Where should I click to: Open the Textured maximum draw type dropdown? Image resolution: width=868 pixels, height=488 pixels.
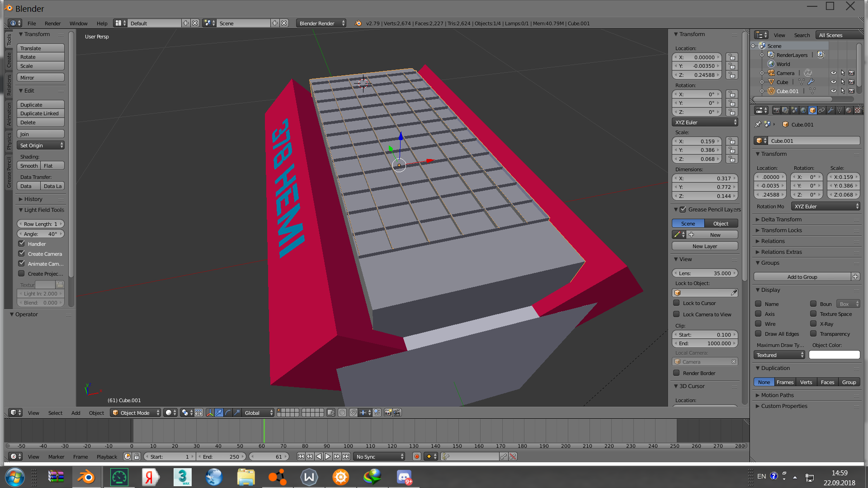(x=779, y=355)
